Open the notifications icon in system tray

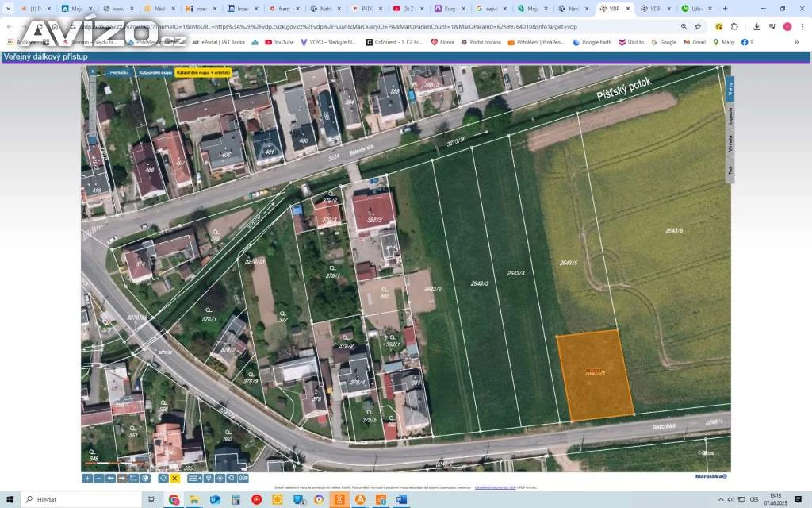click(798, 500)
